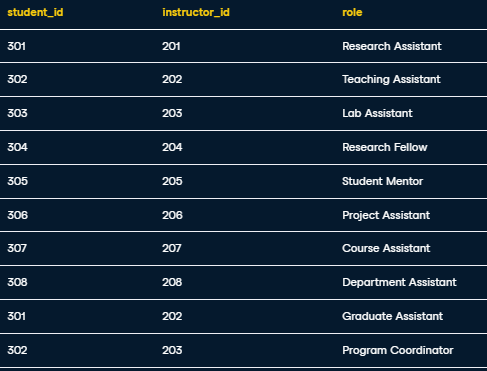Select the Teaching Assistant role cell

pos(391,79)
